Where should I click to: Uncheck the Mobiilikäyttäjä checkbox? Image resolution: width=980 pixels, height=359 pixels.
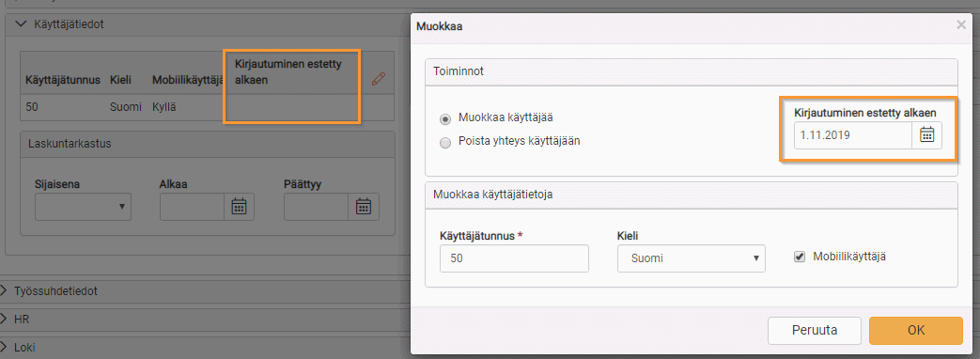click(x=799, y=257)
